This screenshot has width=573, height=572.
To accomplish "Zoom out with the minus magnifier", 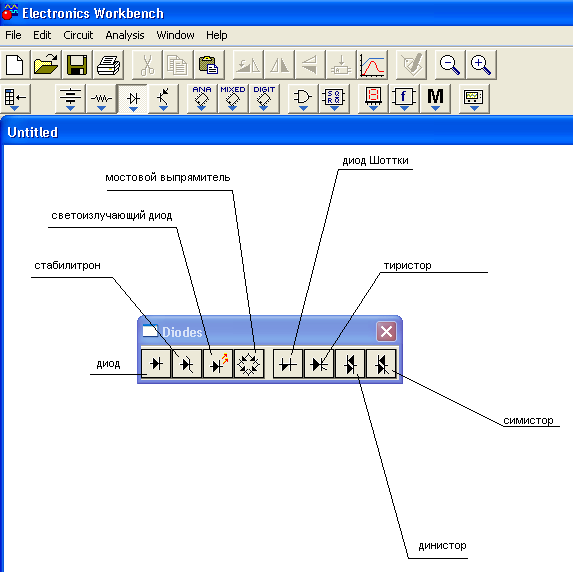I will (450, 65).
